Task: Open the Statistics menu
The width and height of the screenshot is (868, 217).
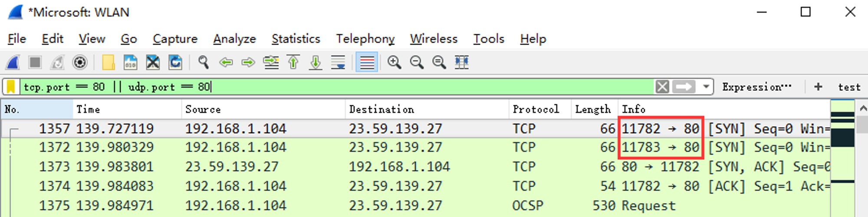Action: click(x=296, y=39)
